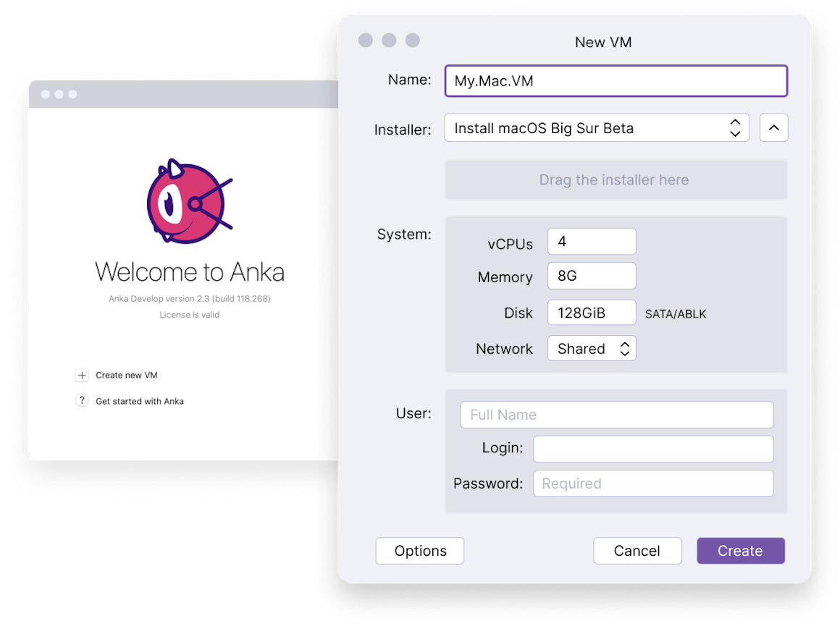Edit the vCPUs value field
840x626 pixels.
pyautogui.click(x=592, y=242)
